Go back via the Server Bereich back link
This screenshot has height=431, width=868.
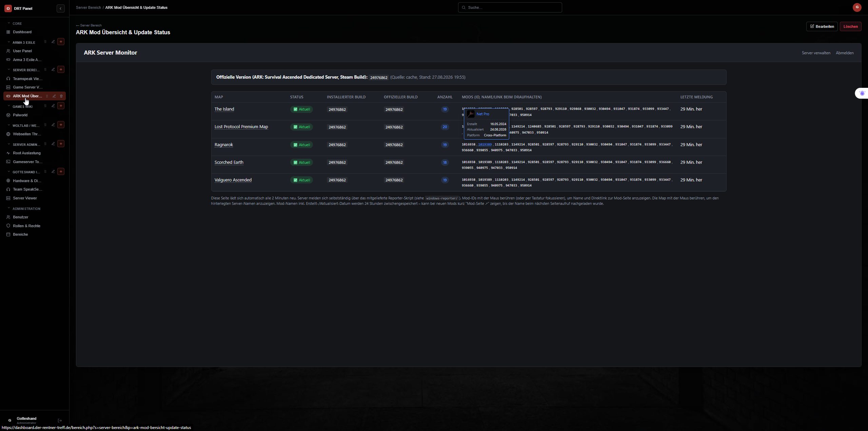click(89, 25)
